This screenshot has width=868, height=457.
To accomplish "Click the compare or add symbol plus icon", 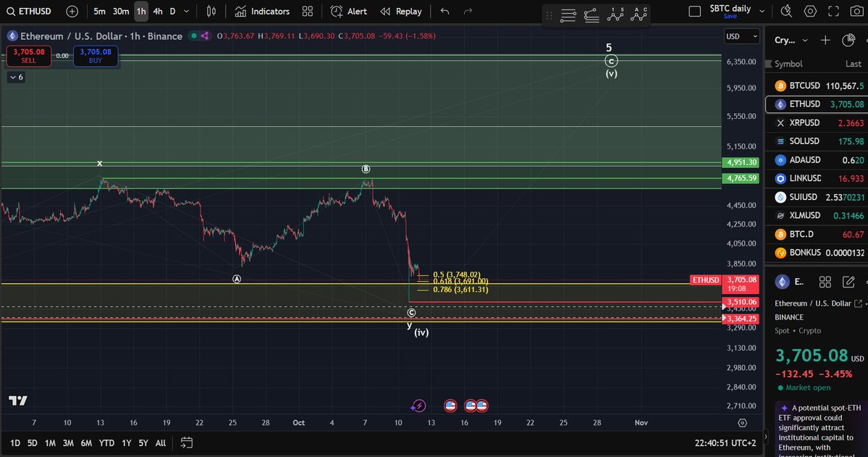I will point(72,11).
